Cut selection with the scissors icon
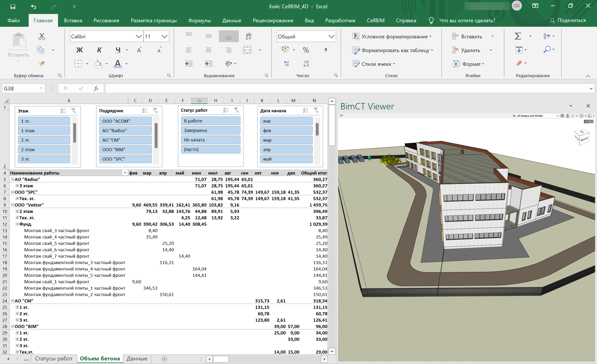This screenshot has height=364, width=597. [x=42, y=36]
